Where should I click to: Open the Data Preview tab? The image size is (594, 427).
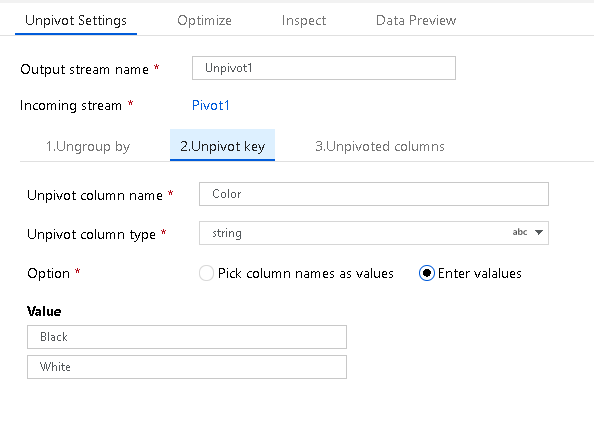[x=416, y=20]
